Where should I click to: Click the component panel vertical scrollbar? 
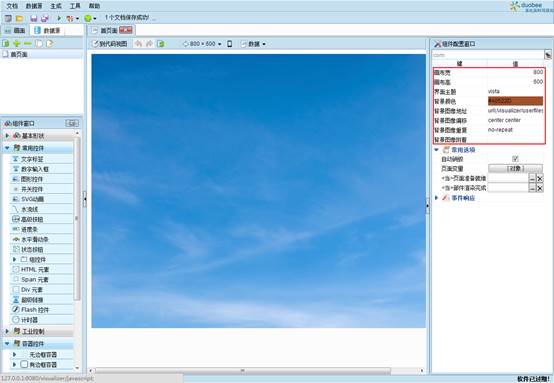(x=77, y=219)
